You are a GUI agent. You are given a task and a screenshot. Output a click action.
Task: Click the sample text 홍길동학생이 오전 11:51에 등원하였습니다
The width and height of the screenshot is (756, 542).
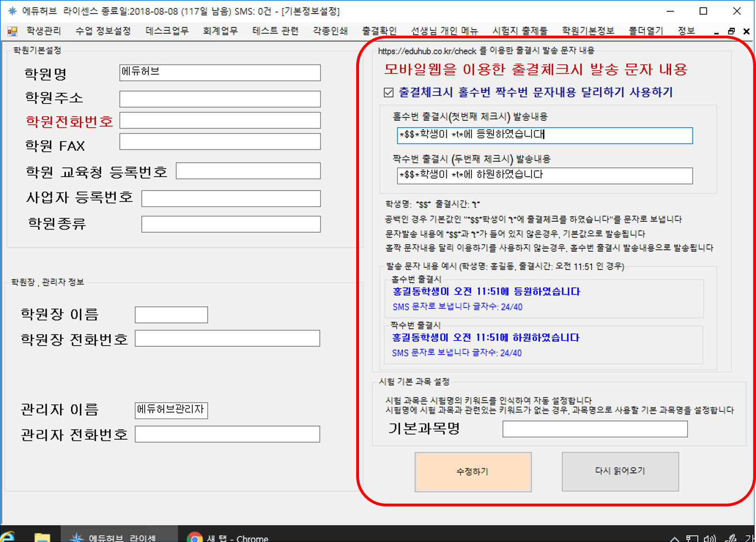click(487, 291)
